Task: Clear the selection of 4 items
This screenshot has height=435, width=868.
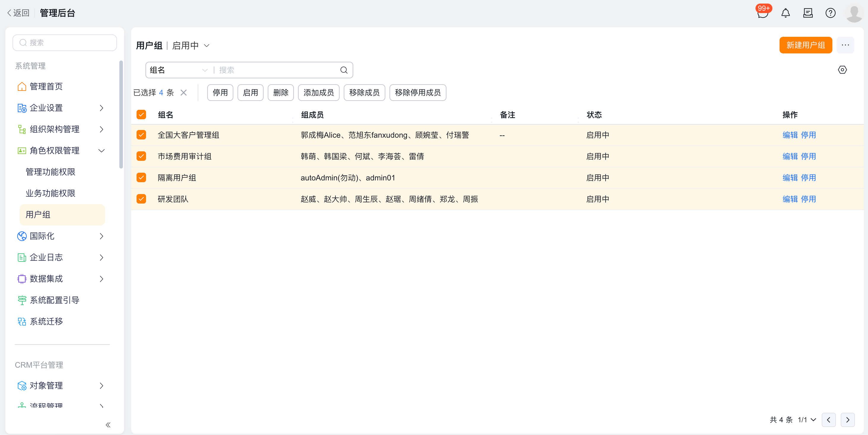Action: coord(184,93)
